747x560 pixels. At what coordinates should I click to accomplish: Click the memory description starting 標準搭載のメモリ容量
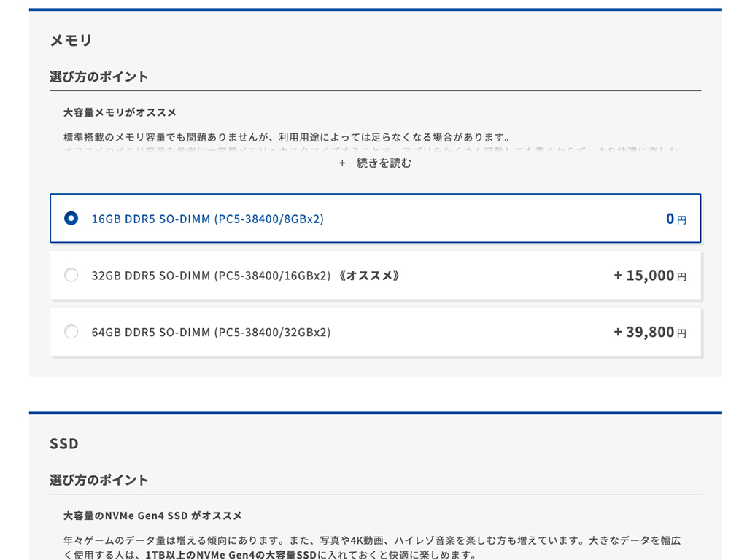pos(287,137)
